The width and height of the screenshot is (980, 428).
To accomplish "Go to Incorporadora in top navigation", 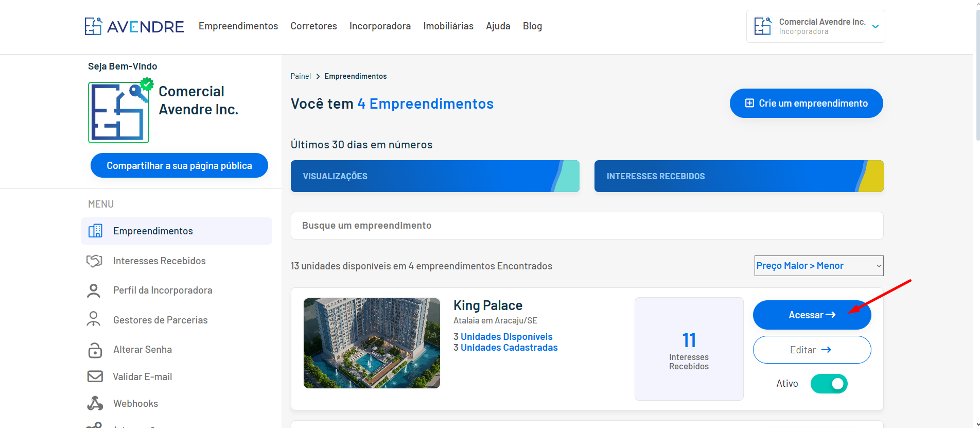I will coord(380,26).
